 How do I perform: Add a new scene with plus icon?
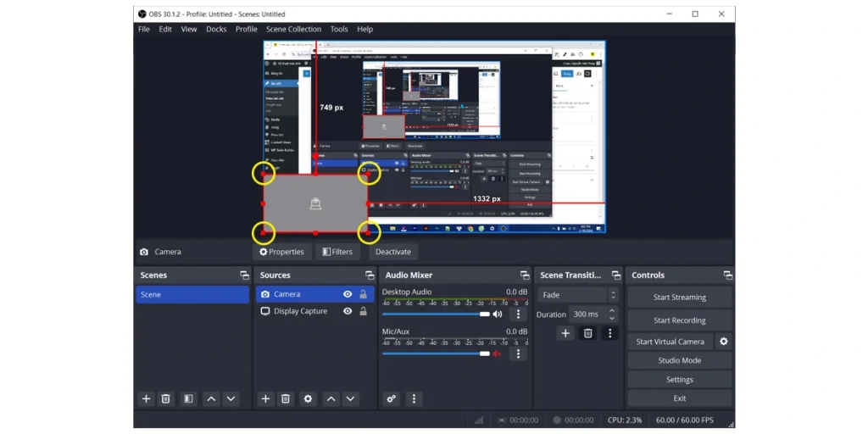[146, 398]
